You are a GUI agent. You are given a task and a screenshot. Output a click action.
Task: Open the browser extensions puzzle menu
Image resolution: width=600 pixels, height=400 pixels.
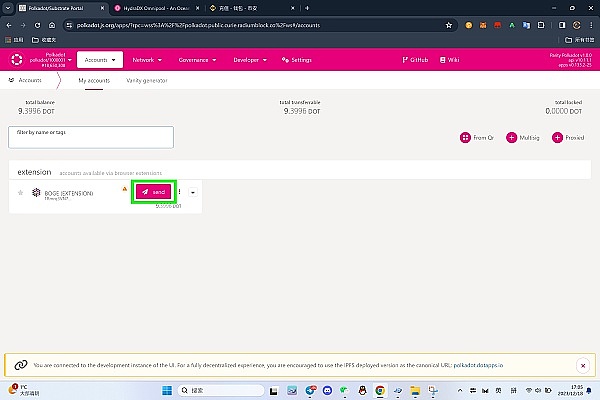[541, 25]
